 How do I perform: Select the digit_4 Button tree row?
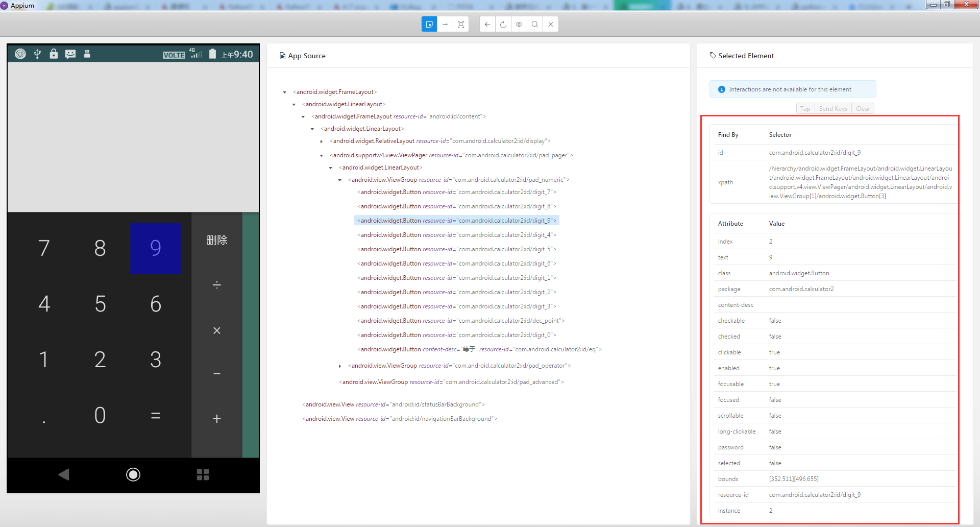(457, 235)
